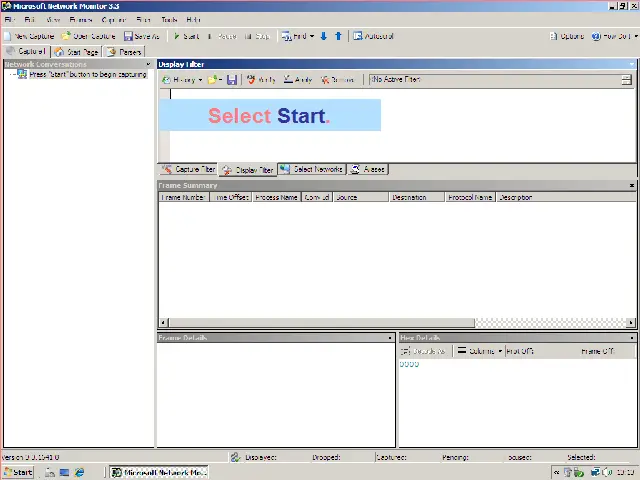Switch to the Aliases tab
Viewport: 640px width, 480px height.
click(x=368, y=169)
